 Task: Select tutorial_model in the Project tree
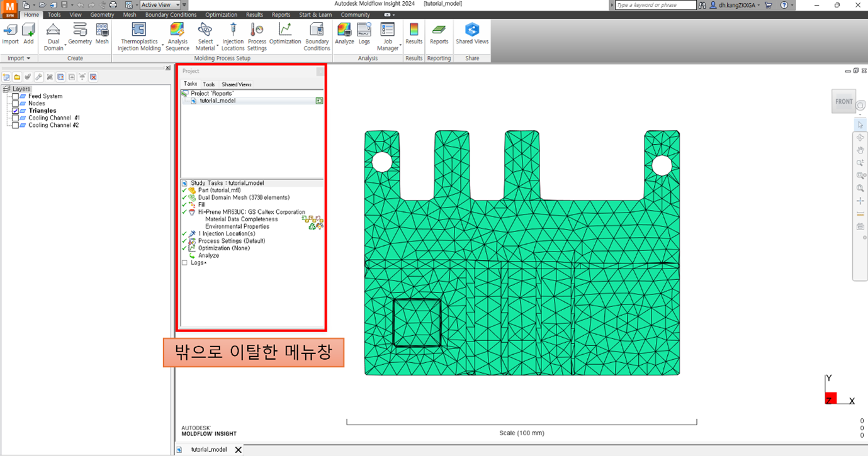coord(218,101)
